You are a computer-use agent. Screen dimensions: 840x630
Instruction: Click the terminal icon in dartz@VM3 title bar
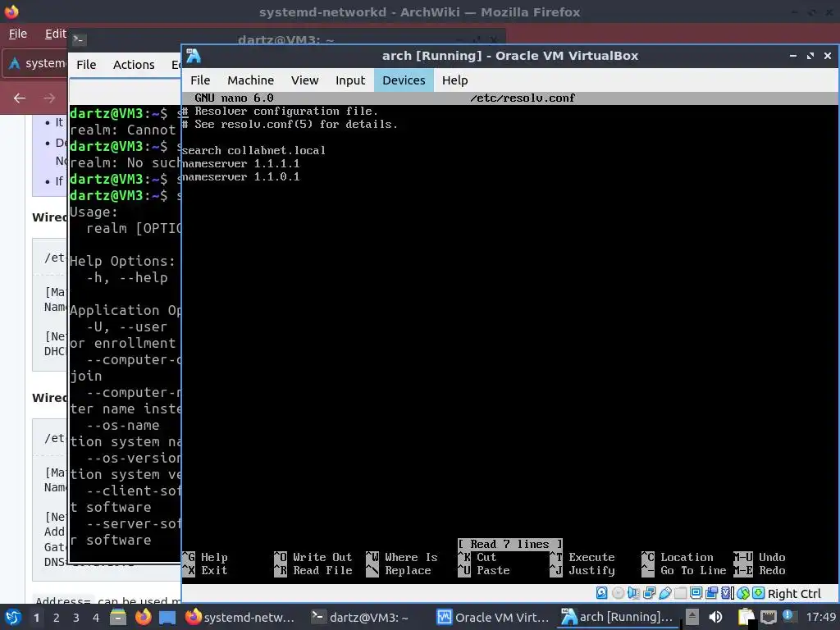tap(80, 39)
